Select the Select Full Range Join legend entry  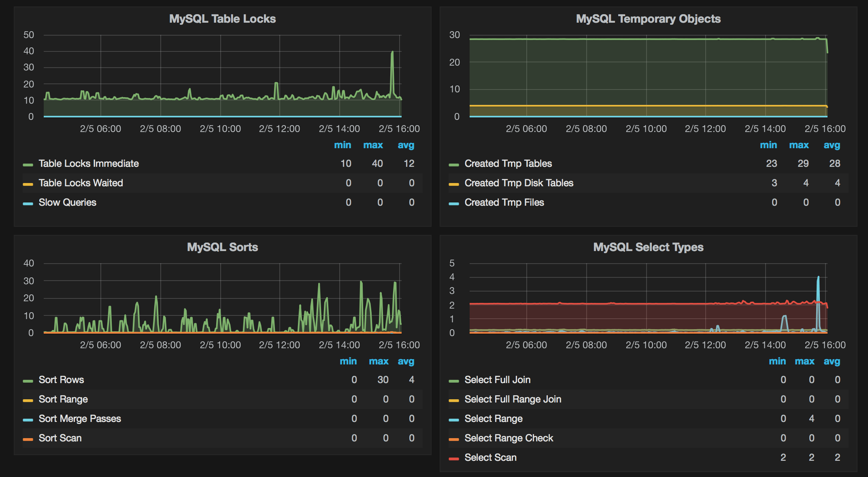[512, 399]
